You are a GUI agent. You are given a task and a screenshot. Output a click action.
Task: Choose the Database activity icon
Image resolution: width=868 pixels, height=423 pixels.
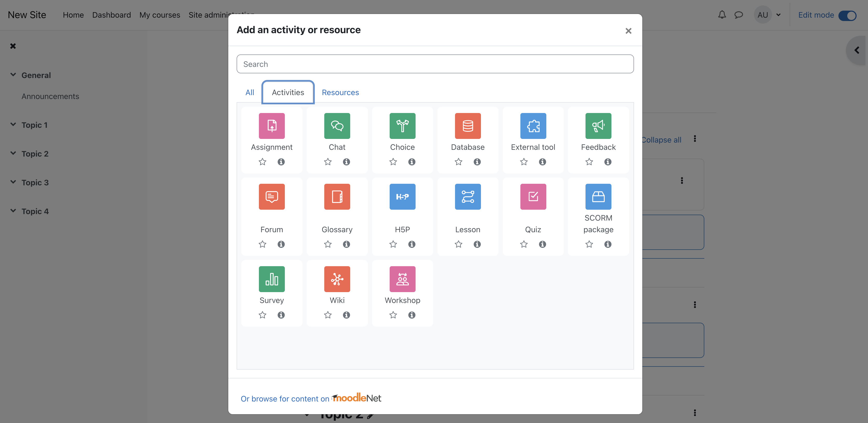468,126
